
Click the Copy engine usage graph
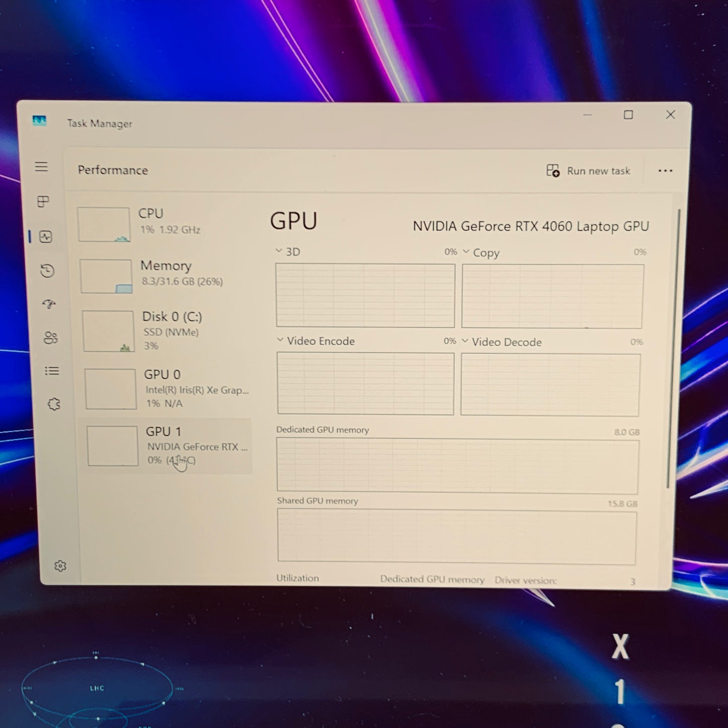pyautogui.click(x=552, y=296)
